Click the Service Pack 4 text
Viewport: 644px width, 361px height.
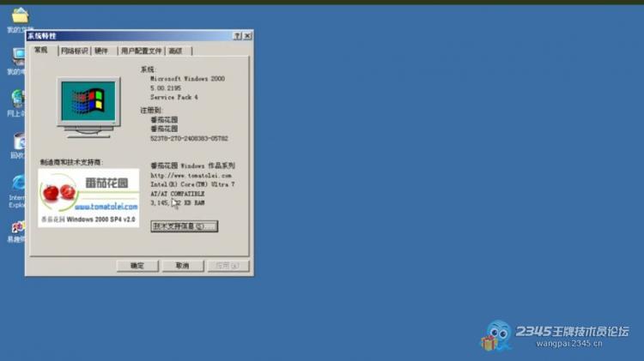[173, 97]
